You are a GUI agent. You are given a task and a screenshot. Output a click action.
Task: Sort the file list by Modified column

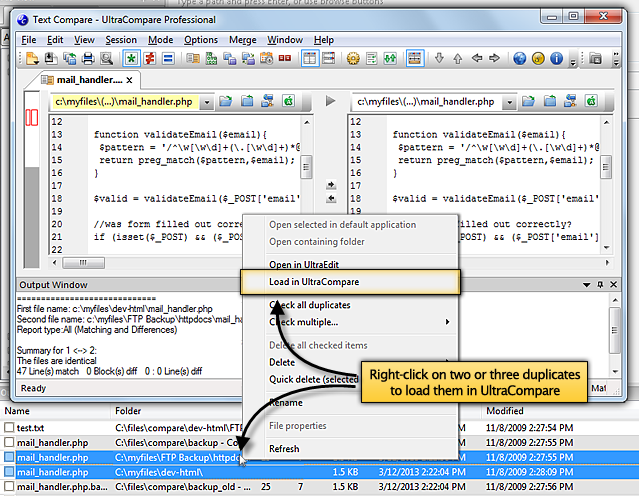505,411
